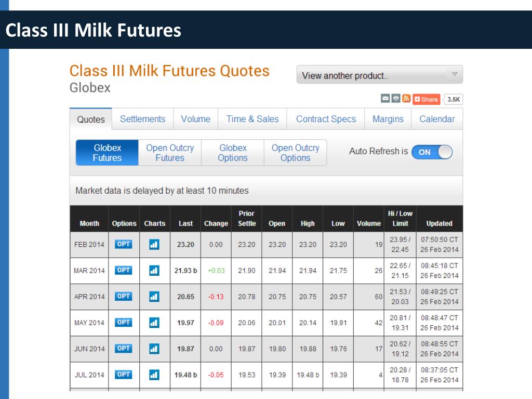
Task: Select the Globex Options button
Action: coord(233,153)
